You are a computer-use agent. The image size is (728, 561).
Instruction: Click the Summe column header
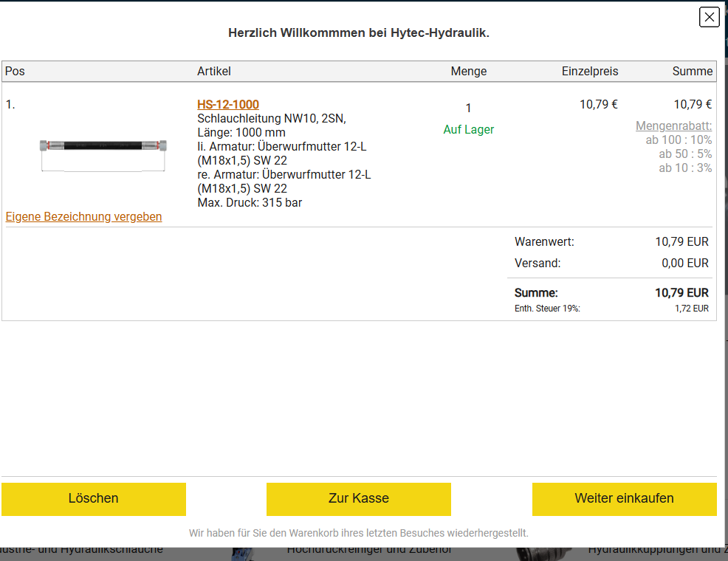(x=692, y=72)
